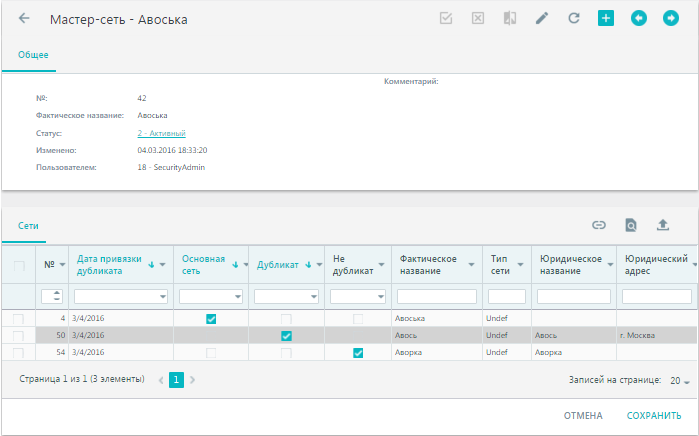Click cell Аворка in Юридическое название column
699x436 pixels.
point(548,352)
